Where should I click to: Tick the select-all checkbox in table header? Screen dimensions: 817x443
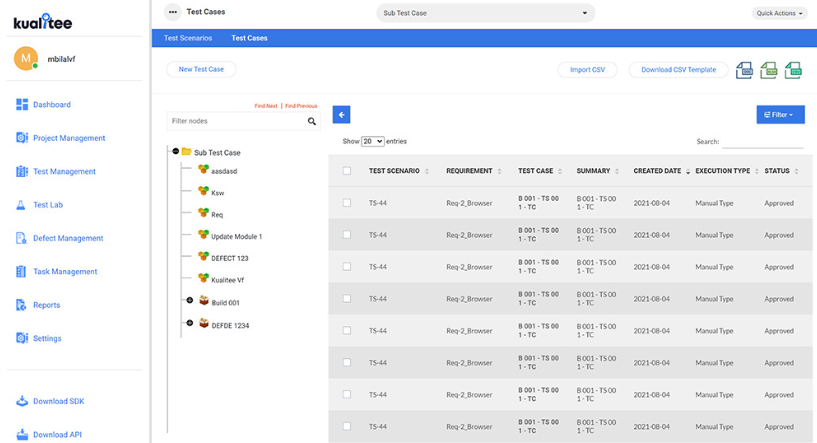[x=346, y=171]
